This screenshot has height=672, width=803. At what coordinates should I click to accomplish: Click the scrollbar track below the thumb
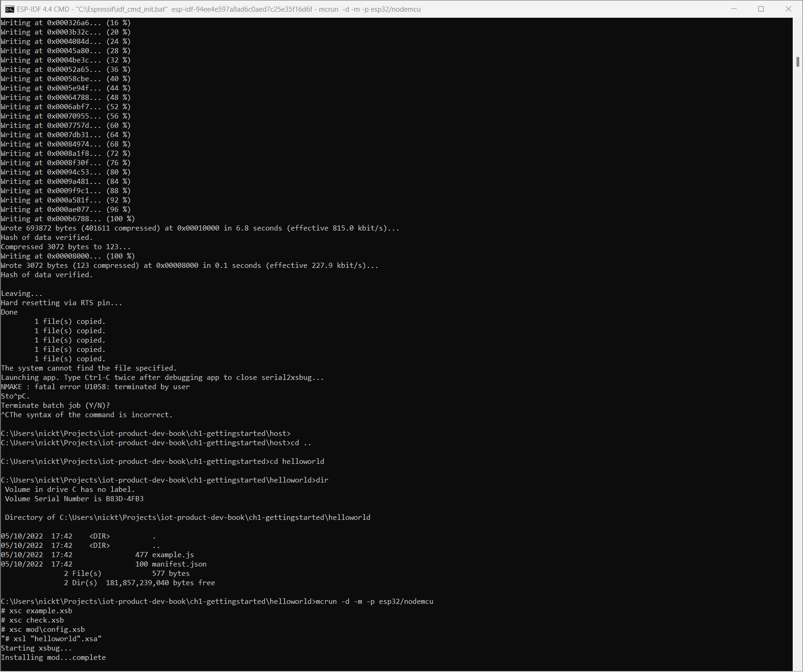point(798,327)
